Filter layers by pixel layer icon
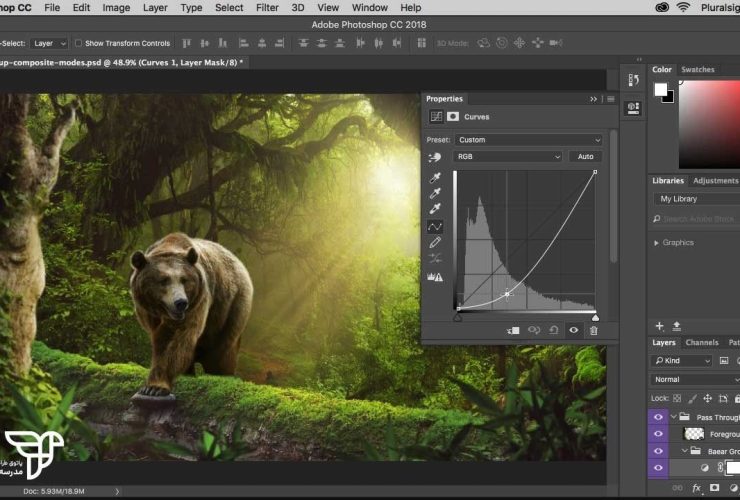This screenshot has width=740, height=500. click(x=724, y=361)
